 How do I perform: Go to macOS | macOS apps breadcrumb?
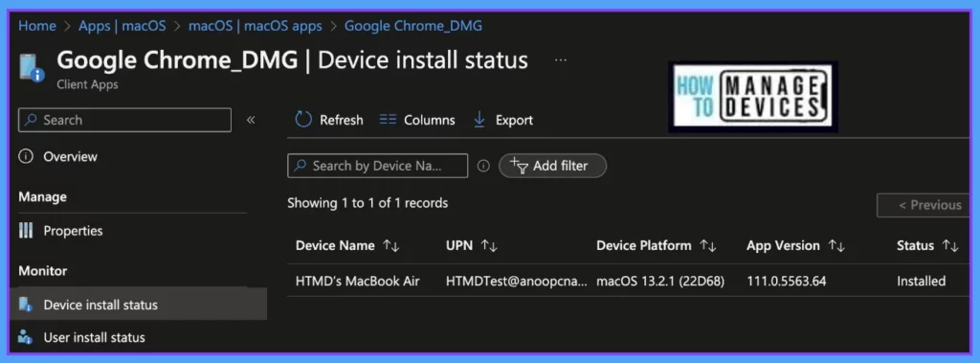pos(255,26)
